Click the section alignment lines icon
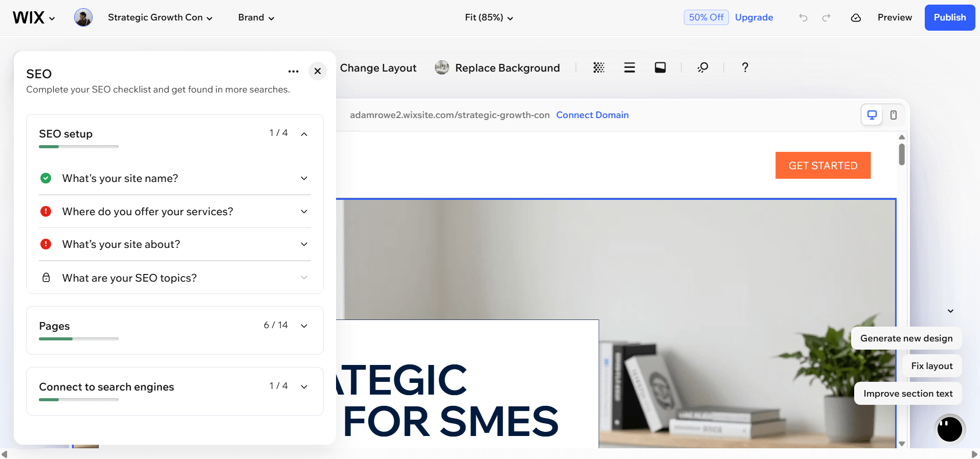This screenshot has height=459, width=980. [630, 67]
